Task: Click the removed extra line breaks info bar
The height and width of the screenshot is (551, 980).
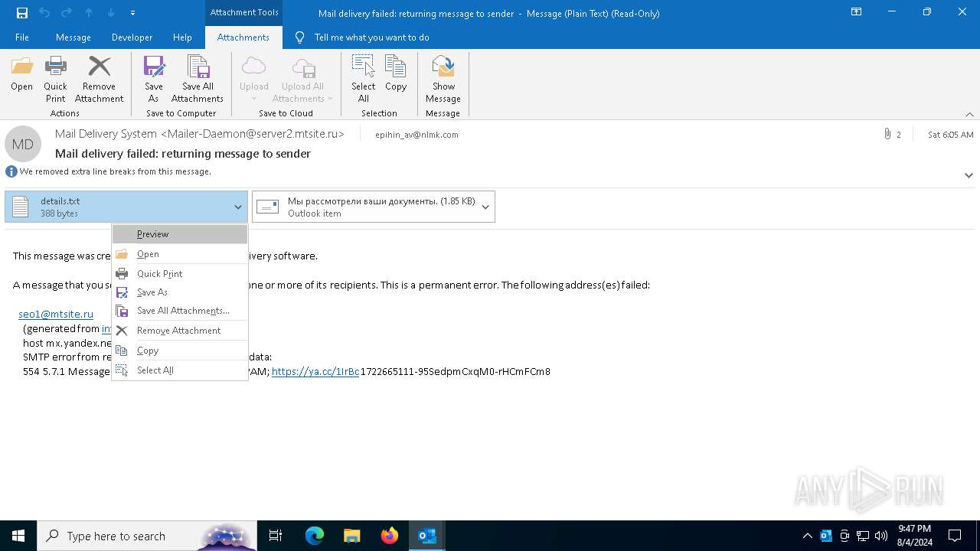Action: [x=108, y=171]
